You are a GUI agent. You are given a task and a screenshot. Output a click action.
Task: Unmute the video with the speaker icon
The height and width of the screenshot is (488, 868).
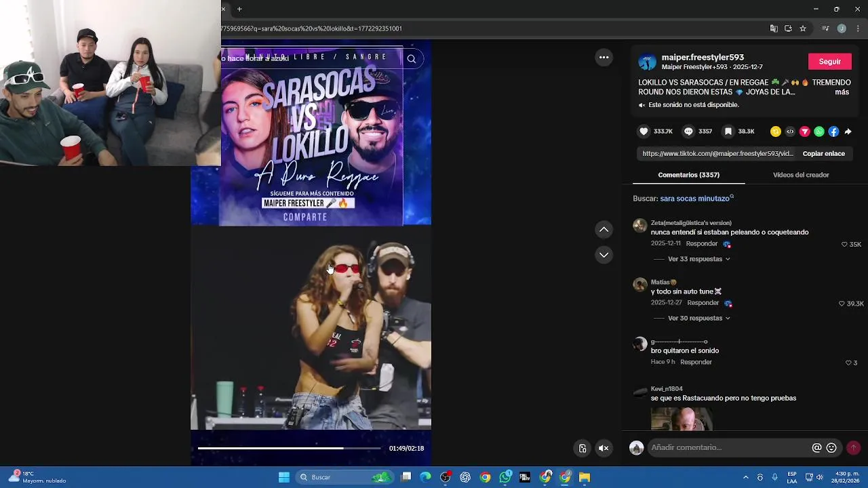click(604, 448)
